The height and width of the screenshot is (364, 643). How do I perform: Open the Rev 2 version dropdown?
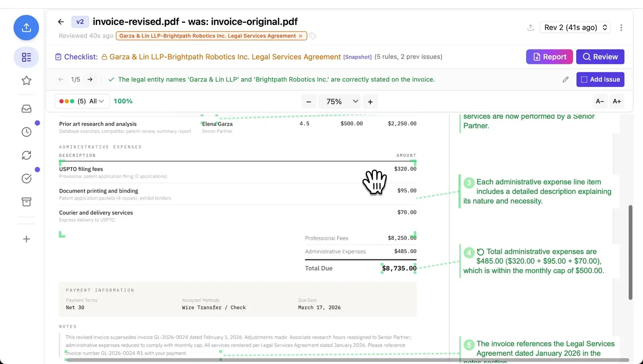pyautogui.click(x=574, y=27)
